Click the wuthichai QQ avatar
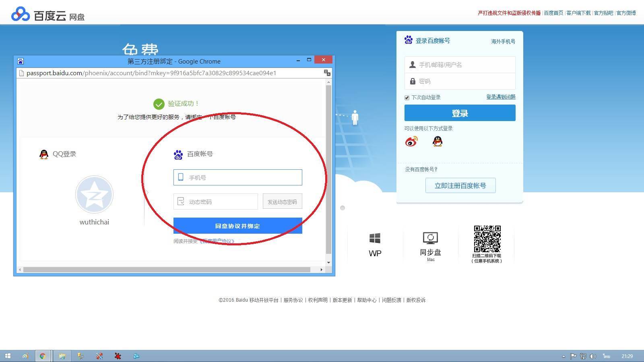Screen dimensions: 644x362 [94, 195]
